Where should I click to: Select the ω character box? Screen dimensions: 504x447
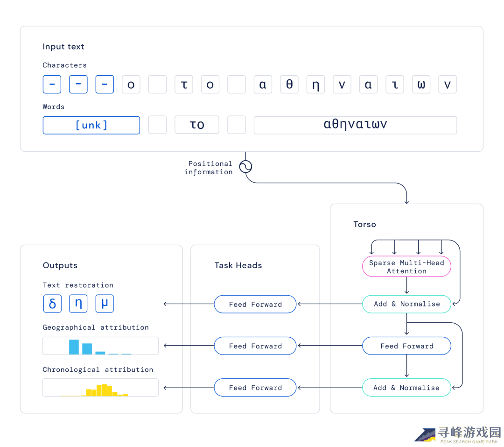coord(421,85)
